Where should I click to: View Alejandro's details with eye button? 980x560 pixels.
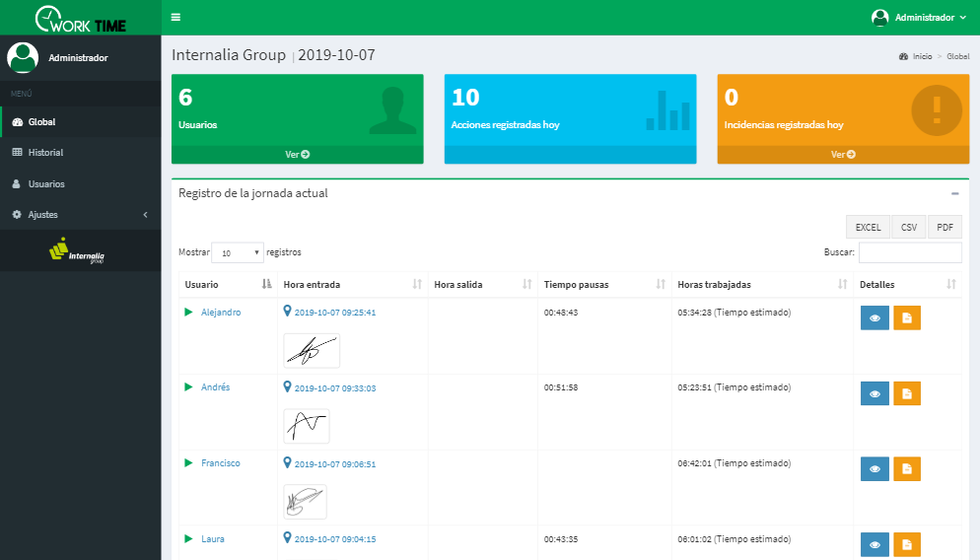pos(874,317)
